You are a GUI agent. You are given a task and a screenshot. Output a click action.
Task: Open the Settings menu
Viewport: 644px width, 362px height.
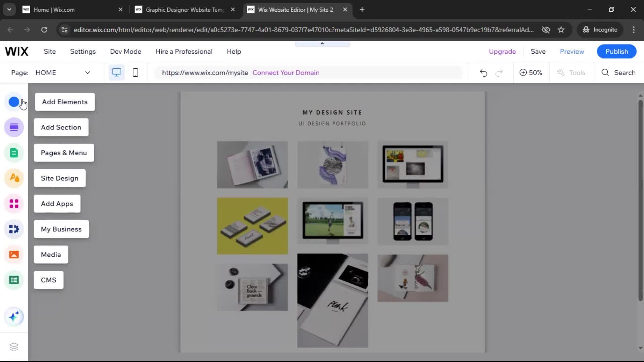tap(83, 51)
